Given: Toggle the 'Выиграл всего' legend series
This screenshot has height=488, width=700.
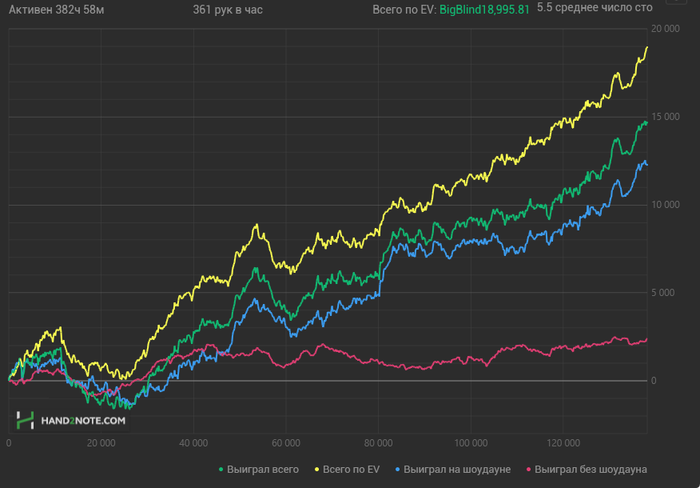Looking at the screenshot, I should pyautogui.click(x=259, y=469).
